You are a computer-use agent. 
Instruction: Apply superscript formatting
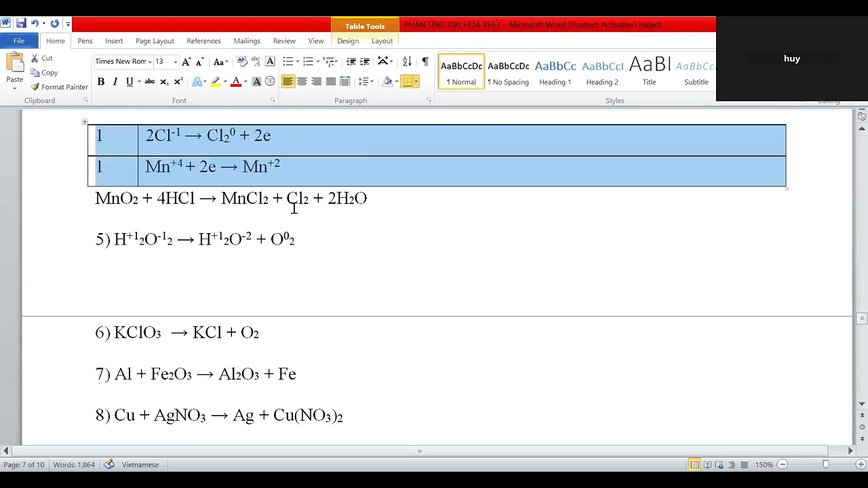pos(178,81)
